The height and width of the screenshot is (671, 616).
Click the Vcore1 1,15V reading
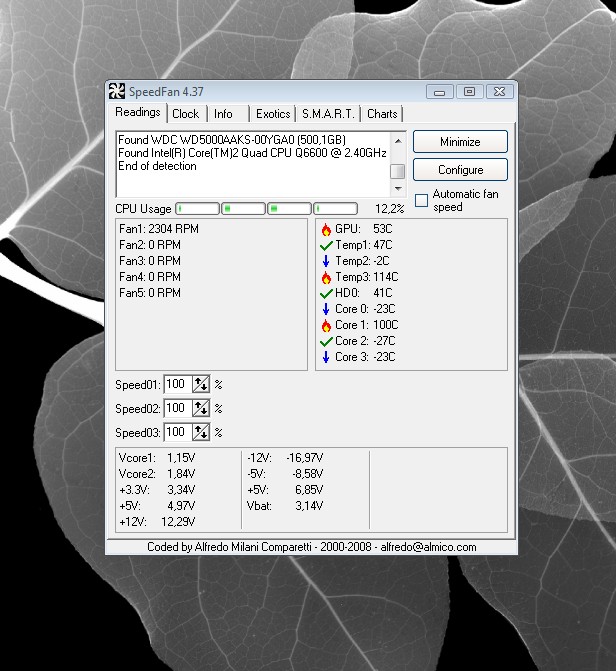coord(157,458)
